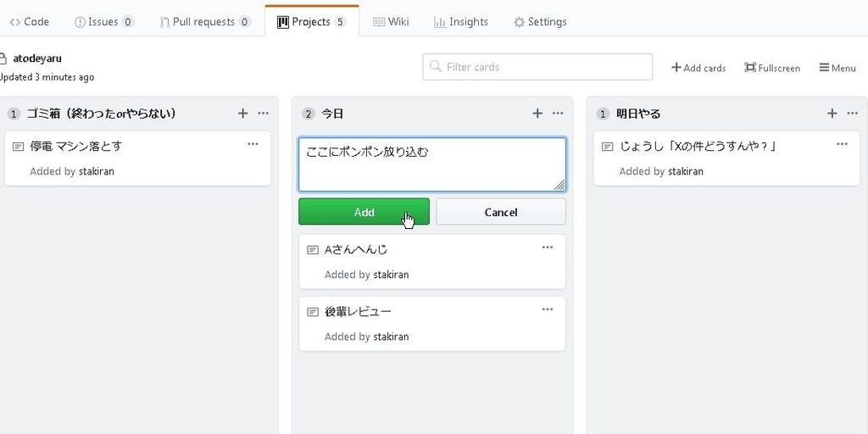Open options menu for 後輩レビュー card

coord(547,309)
